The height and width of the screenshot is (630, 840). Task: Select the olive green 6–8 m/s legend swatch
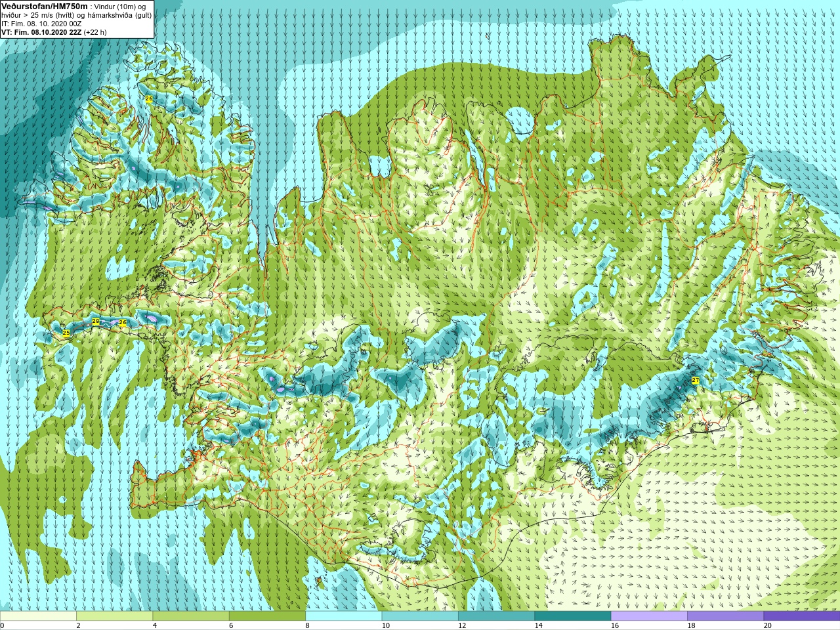tap(267, 616)
